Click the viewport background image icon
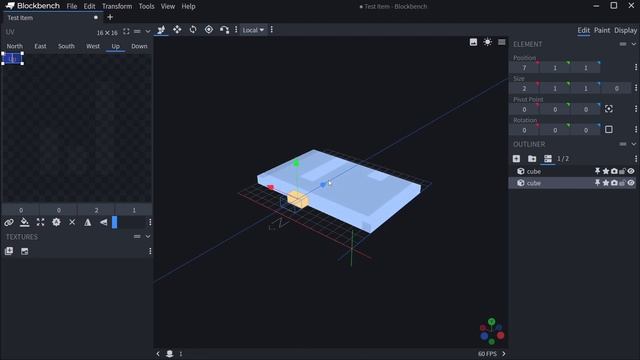Screen dimensions: 640x360 pos(473,42)
